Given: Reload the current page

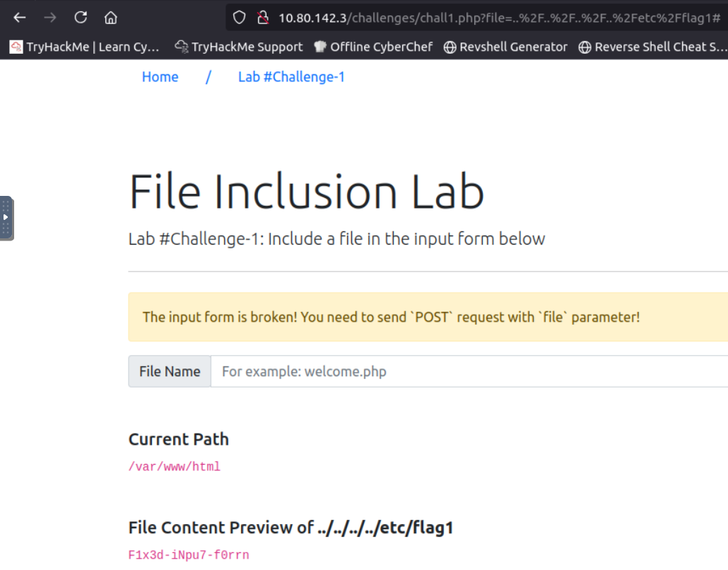Looking at the screenshot, I should tap(81, 18).
